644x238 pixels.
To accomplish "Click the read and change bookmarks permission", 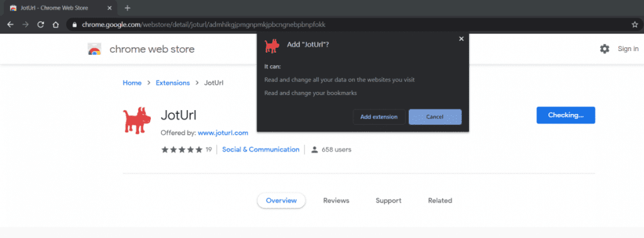I will (311, 93).
